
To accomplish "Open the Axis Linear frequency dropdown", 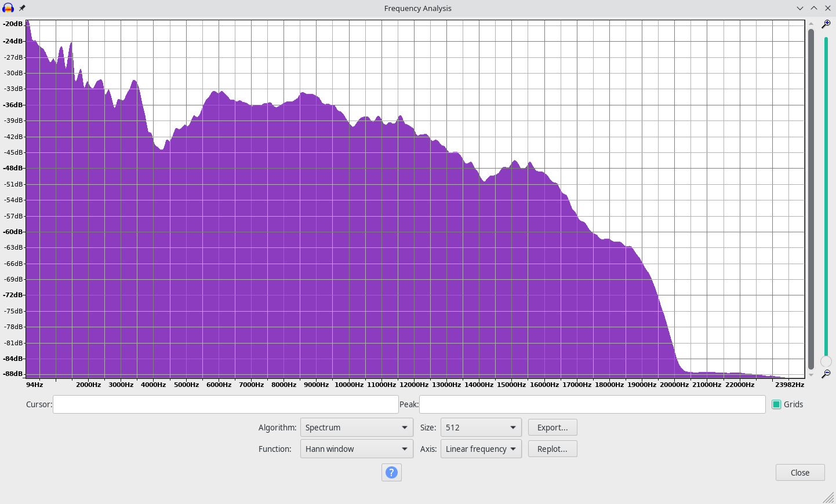I will pos(481,449).
